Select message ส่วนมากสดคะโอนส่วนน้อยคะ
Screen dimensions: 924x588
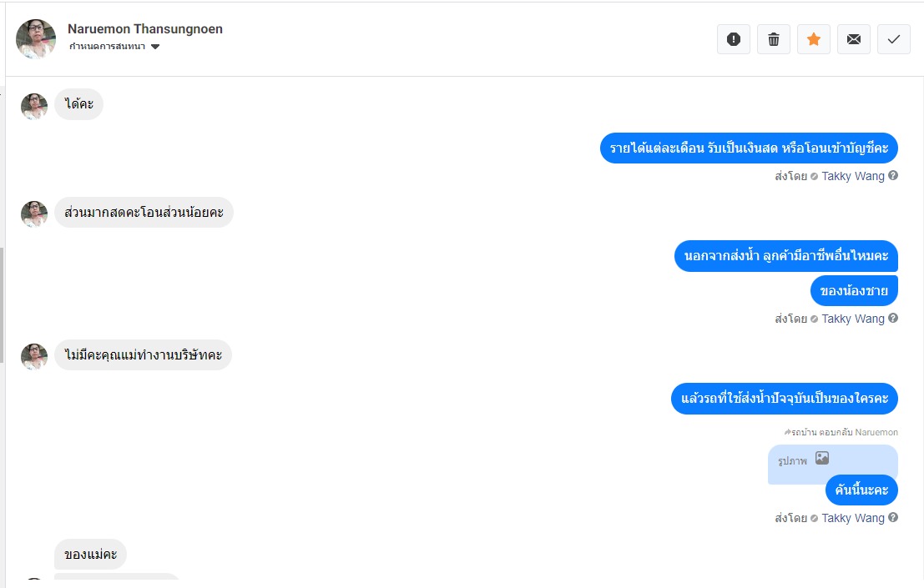(x=144, y=213)
